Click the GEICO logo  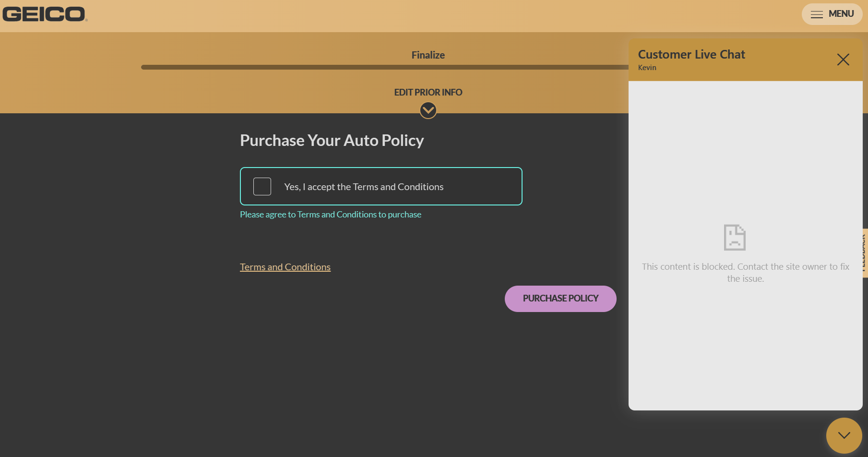[x=45, y=14]
